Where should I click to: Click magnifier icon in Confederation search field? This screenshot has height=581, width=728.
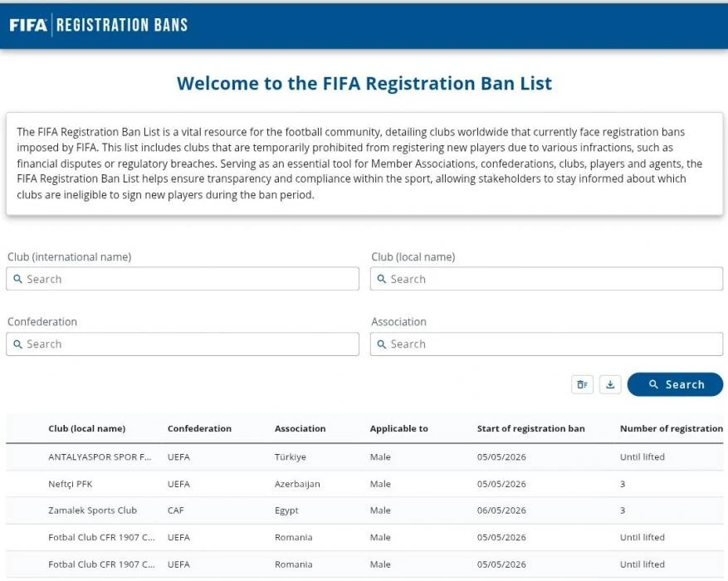pos(17,344)
